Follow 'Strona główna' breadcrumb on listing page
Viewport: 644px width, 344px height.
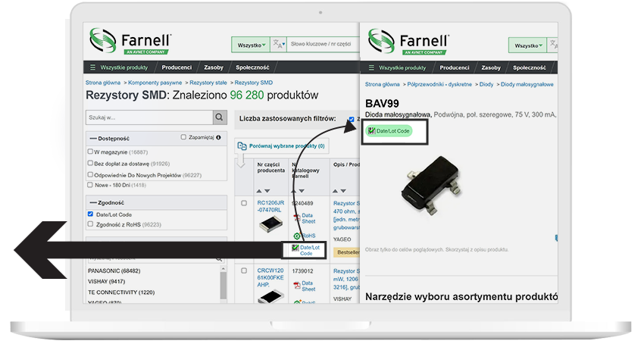[x=103, y=83]
